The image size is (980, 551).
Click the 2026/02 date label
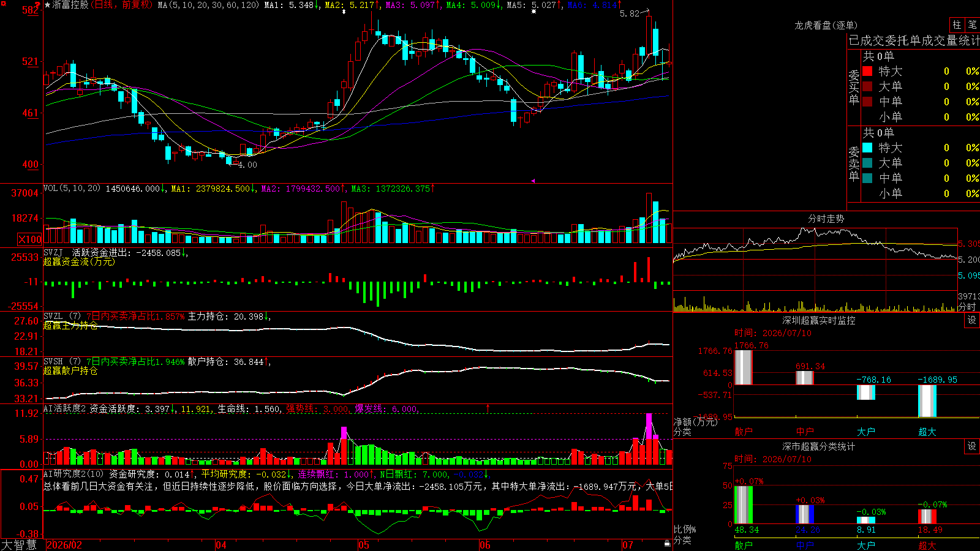click(64, 545)
